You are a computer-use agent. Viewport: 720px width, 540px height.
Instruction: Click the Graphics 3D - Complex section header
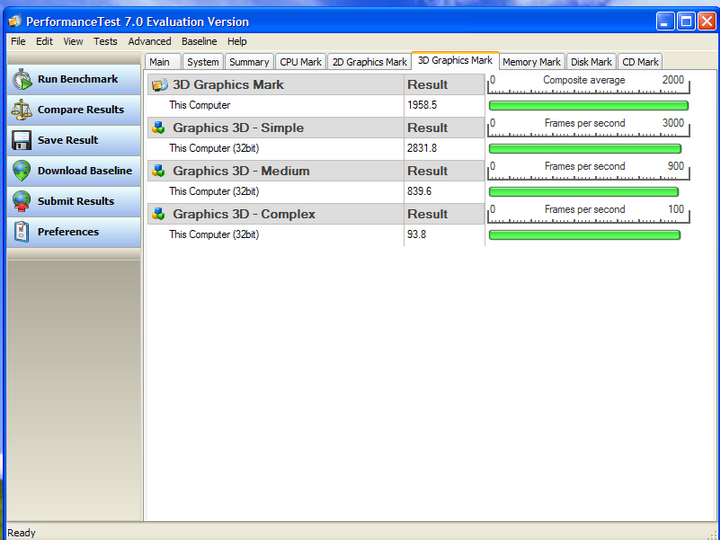pos(276,214)
